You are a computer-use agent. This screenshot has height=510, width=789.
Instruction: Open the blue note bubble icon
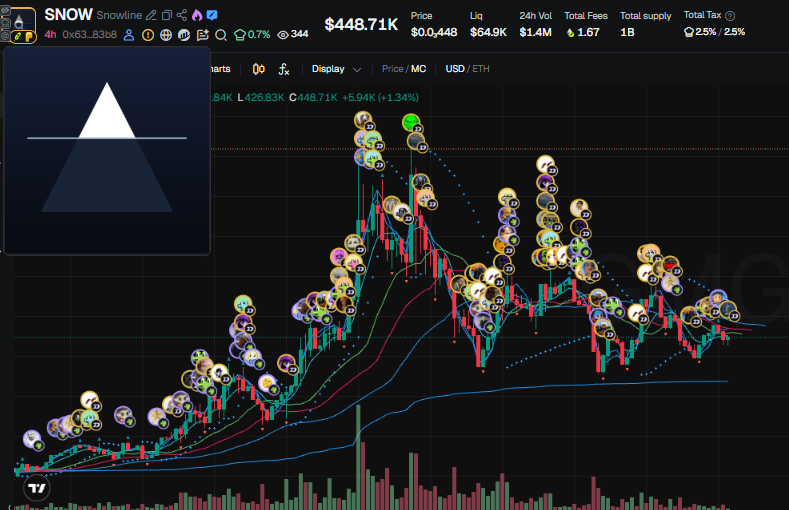[212, 15]
